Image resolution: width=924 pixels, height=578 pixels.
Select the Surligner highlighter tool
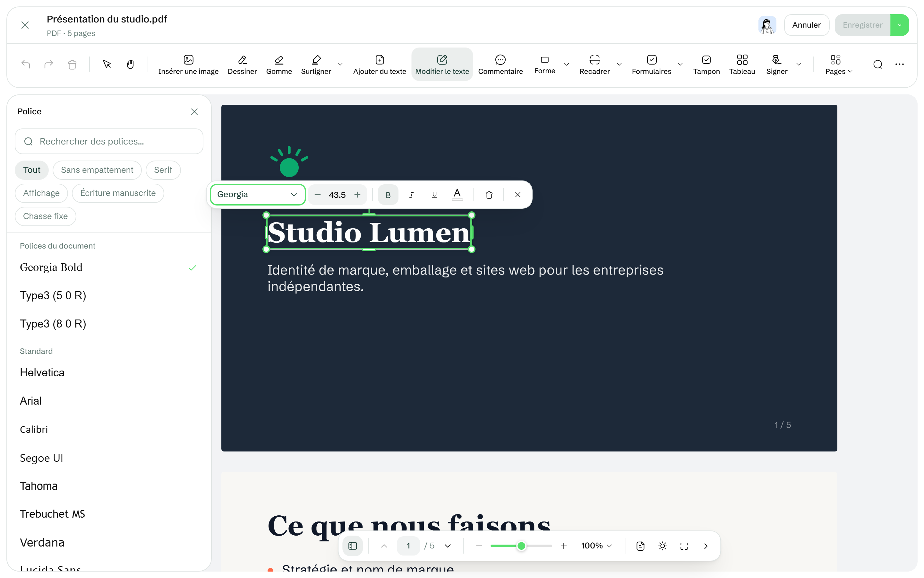click(x=316, y=64)
